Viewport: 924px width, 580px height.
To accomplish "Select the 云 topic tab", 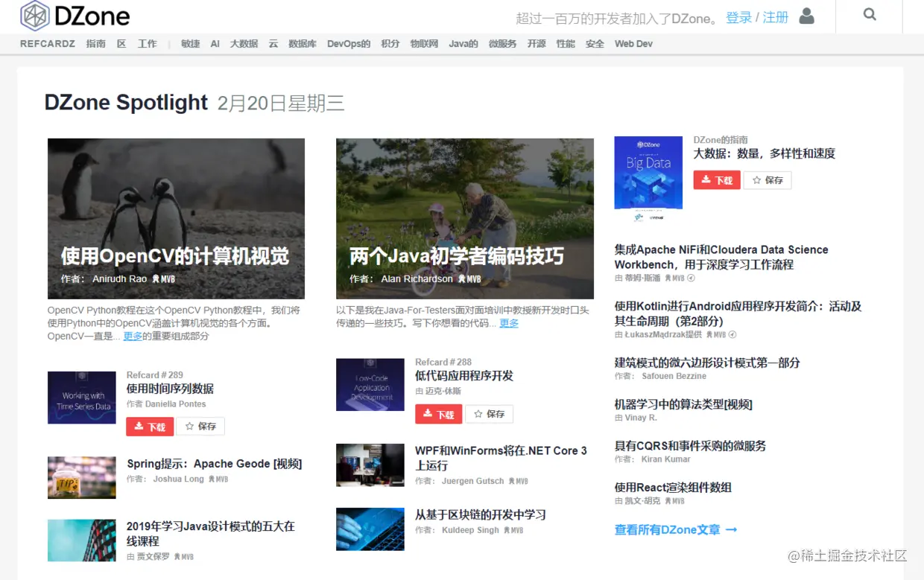I will [x=273, y=44].
